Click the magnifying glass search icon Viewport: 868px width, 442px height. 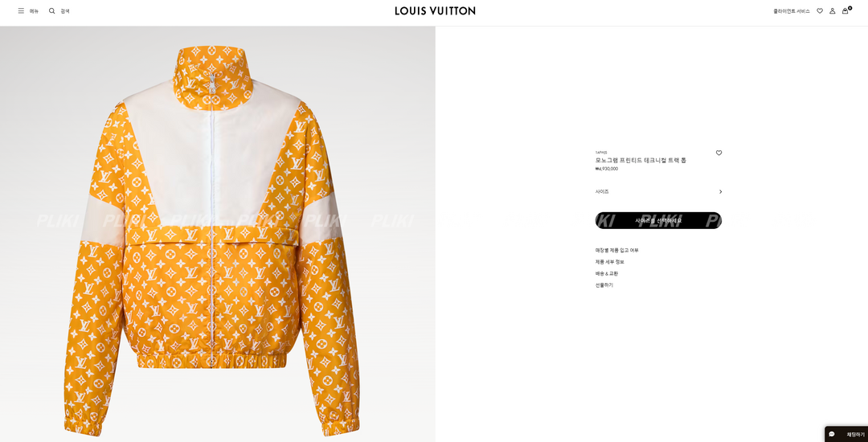point(52,10)
